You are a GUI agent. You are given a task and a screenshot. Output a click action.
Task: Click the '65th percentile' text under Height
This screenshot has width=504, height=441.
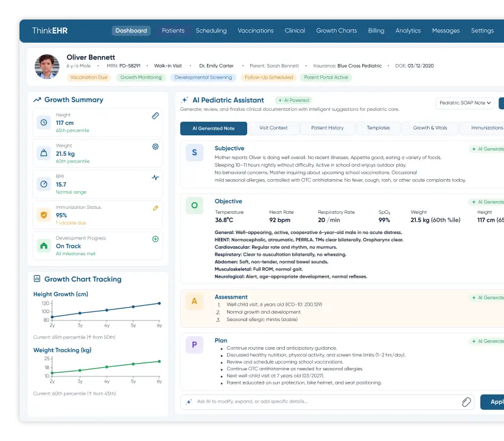(x=72, y=130)
